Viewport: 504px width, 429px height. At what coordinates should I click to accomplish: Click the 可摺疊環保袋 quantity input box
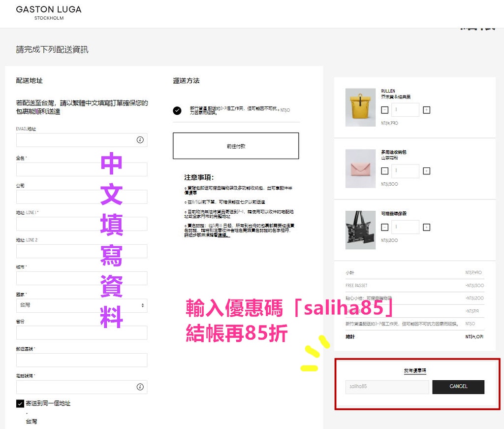click(406, 228)
